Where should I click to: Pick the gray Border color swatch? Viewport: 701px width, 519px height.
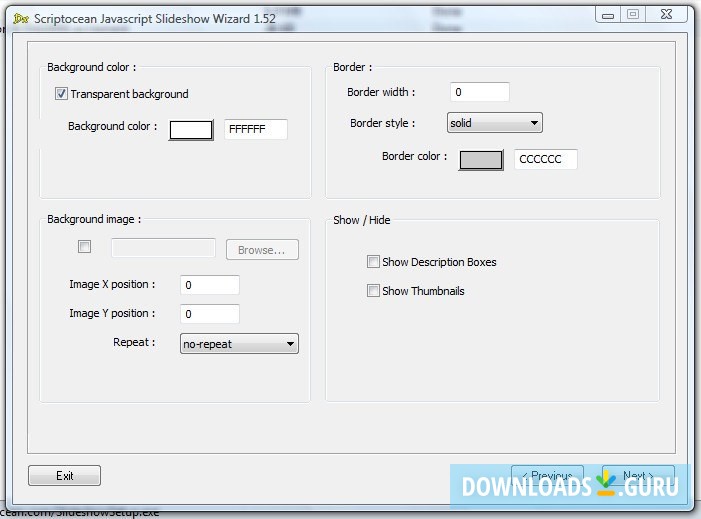[481, 160]
